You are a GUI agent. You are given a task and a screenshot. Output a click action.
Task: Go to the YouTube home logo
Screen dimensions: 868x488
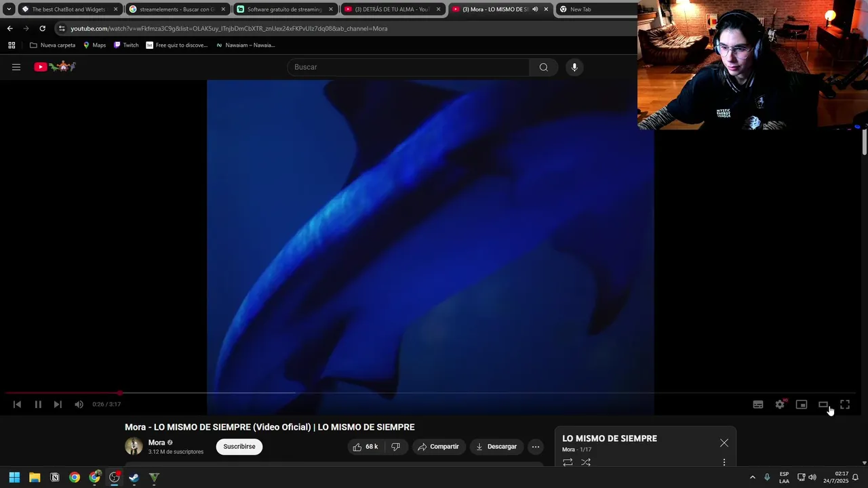pyautogui.click(x=55, y=66)
